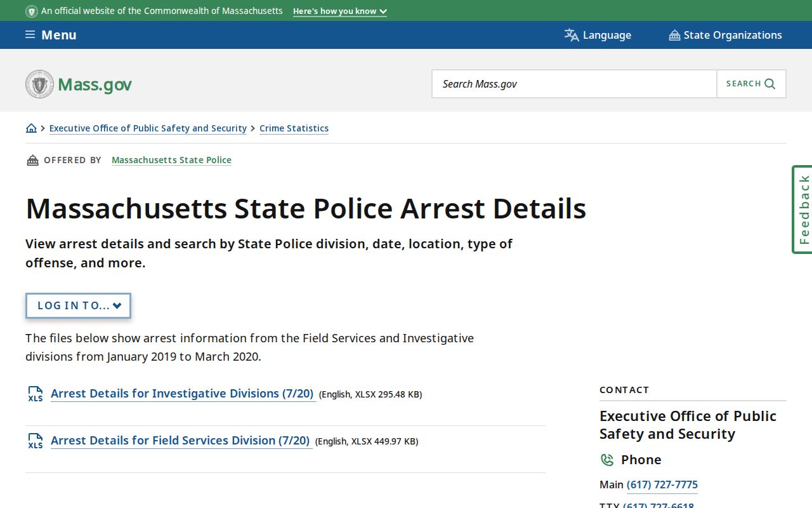Go to Mass.gov homepage wordmark
The height and width of the screenshot is (508, 812).
95,84
